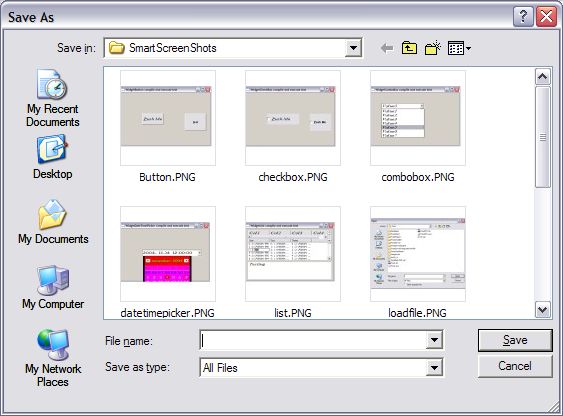The image size is (563, 416).
Task: Browse My Computer
Action: [x=53, y=287]
